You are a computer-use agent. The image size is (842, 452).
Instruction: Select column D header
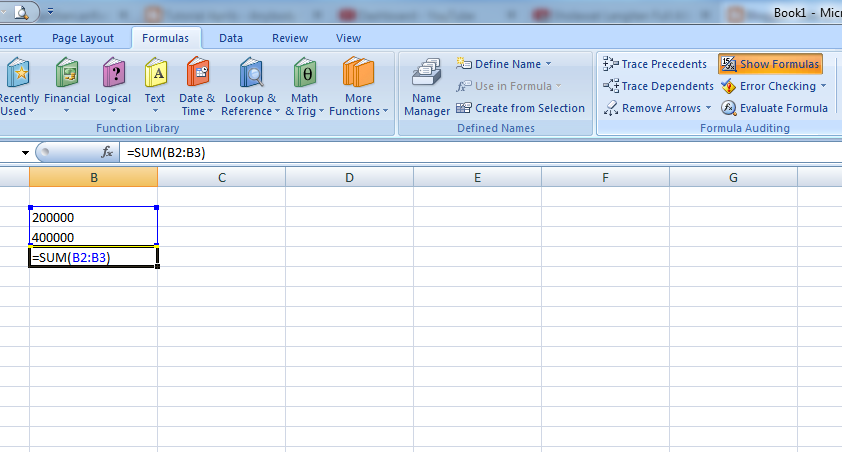tap(349, 177)
